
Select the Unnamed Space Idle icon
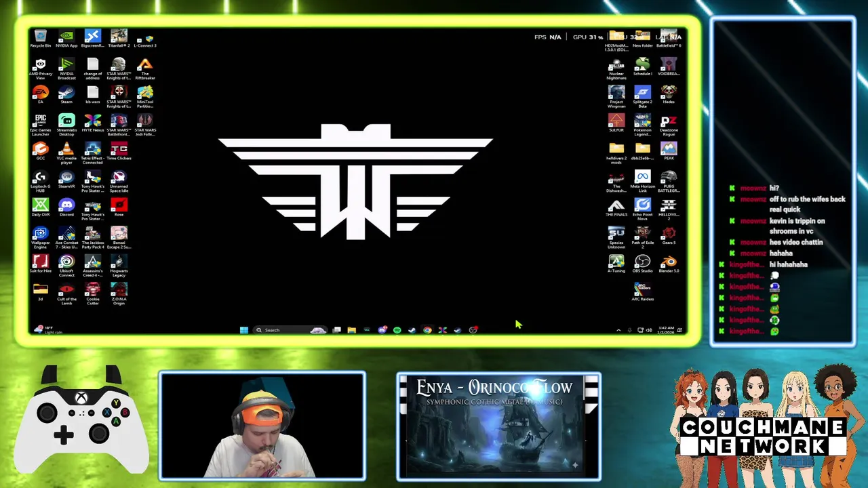click(x=119, y=182)
